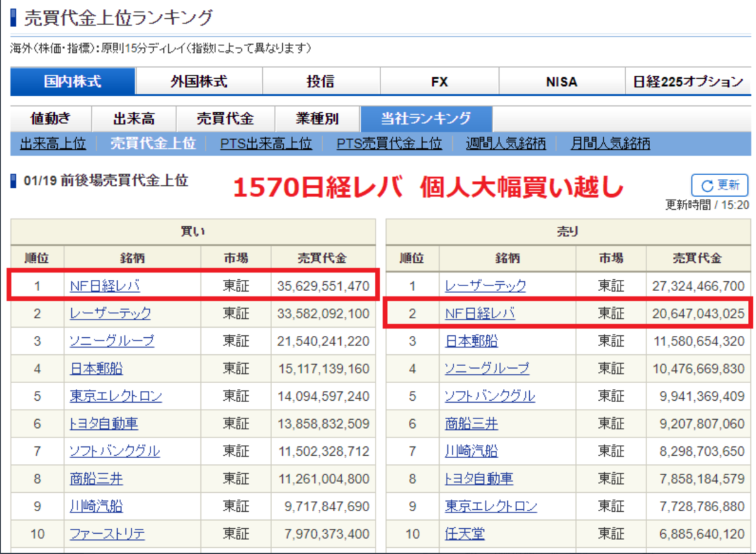Click the value 10,476,669,830
The image size is (756, 554).
point(699,369)
